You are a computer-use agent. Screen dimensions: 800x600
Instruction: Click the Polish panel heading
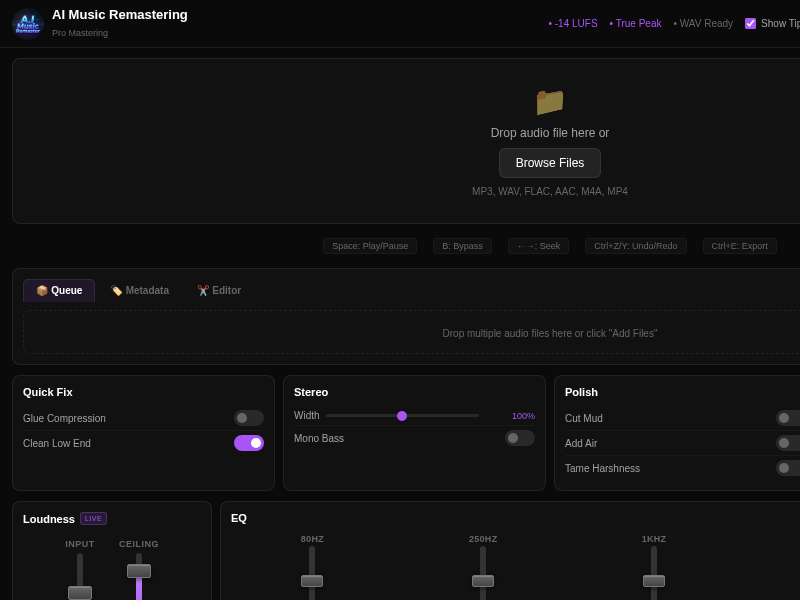[581, 392]
